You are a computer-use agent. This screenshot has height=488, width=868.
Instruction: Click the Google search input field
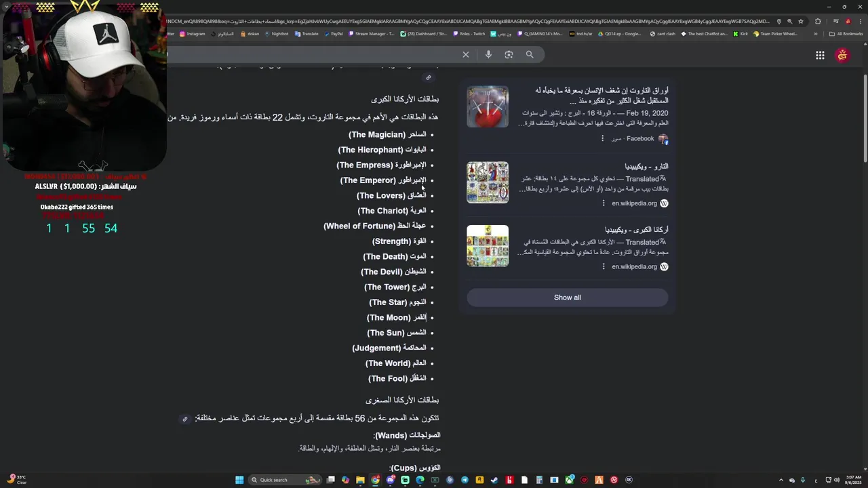pyautogui.click(x=312, y=55)
